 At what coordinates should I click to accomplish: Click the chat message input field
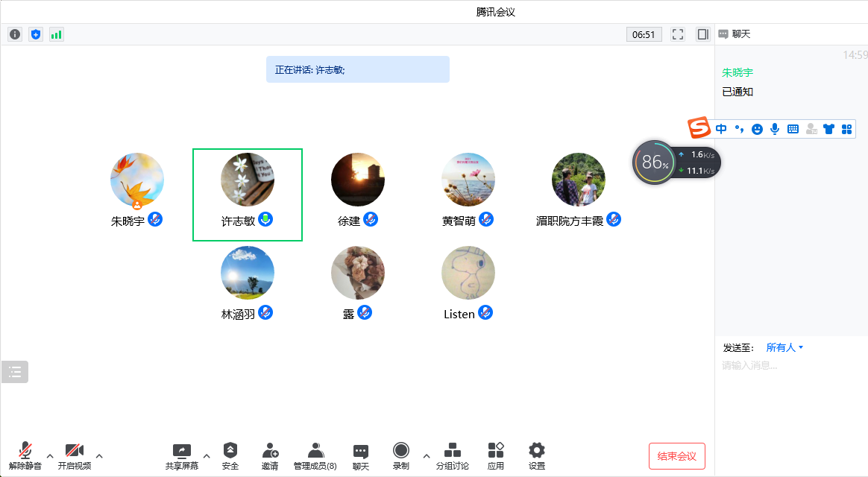click(x=790, y=366)
